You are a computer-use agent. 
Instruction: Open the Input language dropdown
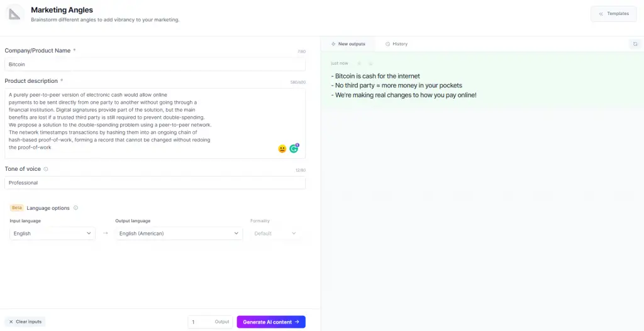(52, 234)
